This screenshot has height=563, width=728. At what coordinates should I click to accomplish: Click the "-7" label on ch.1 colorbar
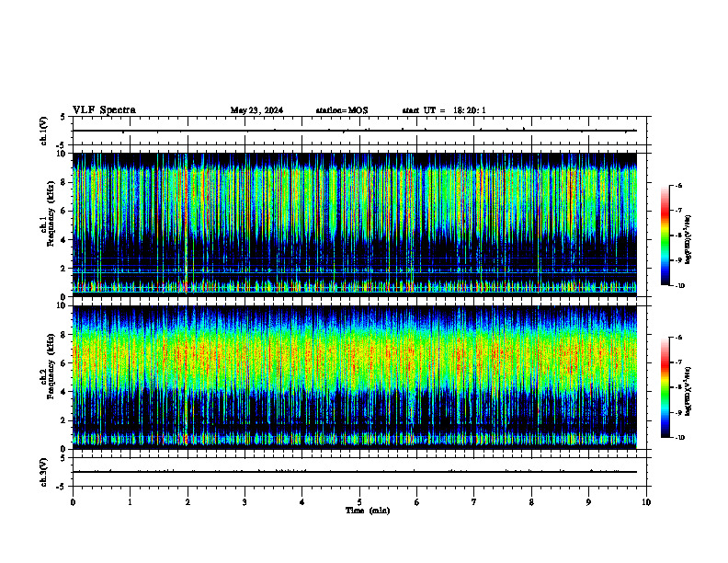678,211
